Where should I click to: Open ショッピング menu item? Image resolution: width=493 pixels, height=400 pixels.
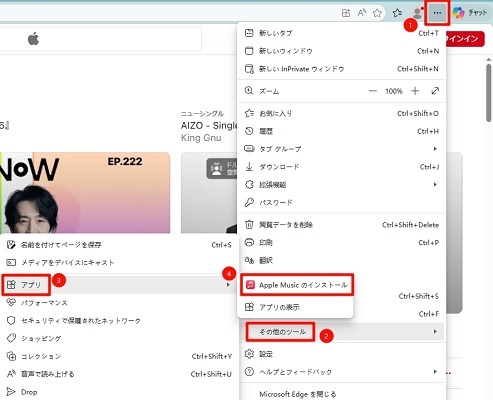119,338
